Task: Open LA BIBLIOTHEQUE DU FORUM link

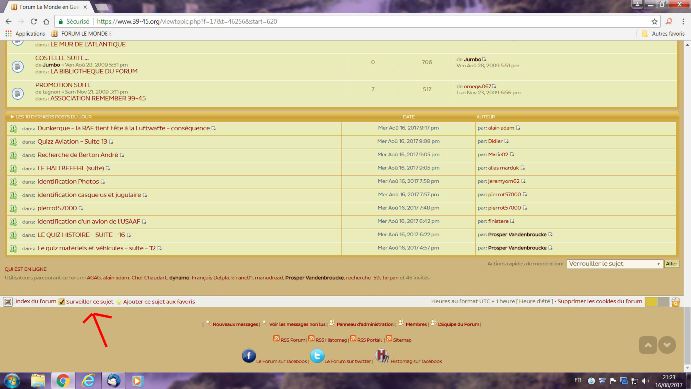Action: (x=94, y=71)
